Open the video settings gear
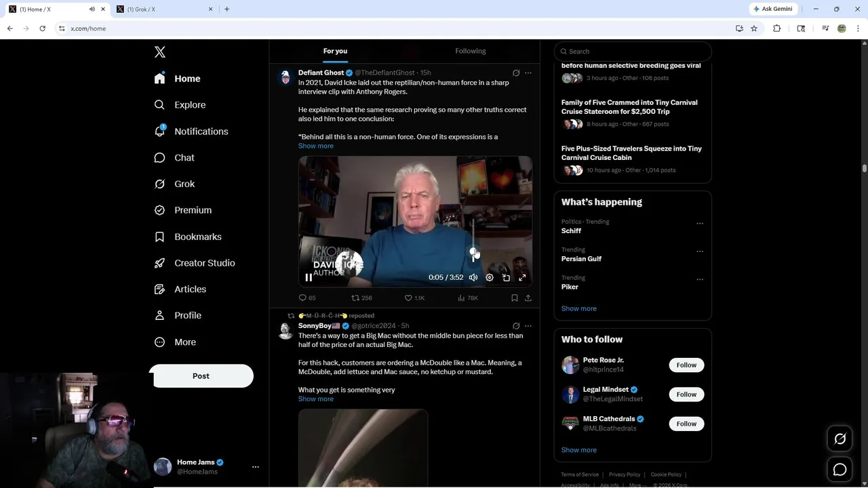 tap(490, 277)
